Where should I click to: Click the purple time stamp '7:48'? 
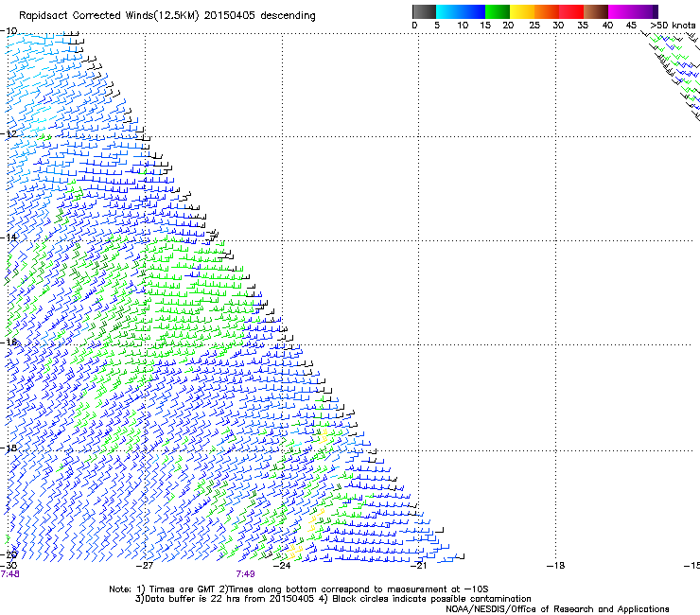point(9,574)
